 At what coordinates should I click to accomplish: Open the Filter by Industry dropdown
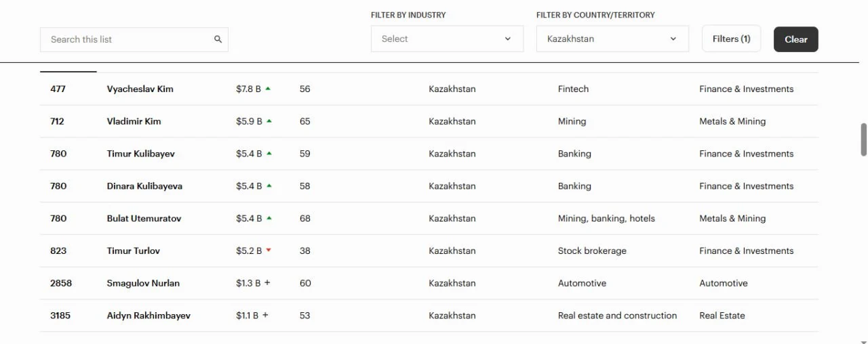tap(447, 39)
